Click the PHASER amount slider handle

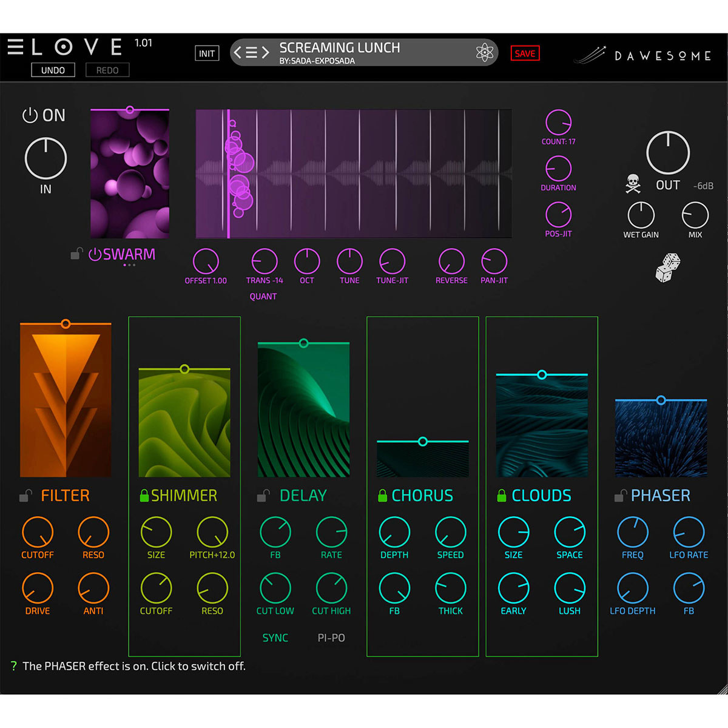point(661,400)
